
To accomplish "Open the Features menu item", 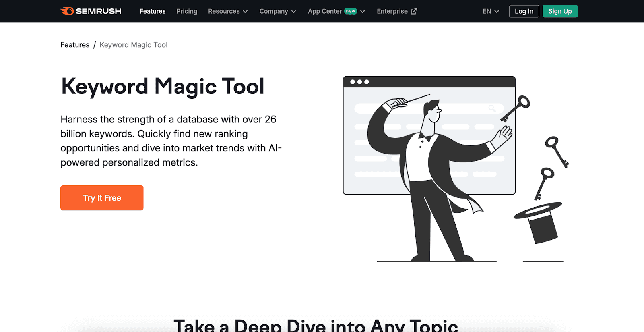I will (153, 11).
